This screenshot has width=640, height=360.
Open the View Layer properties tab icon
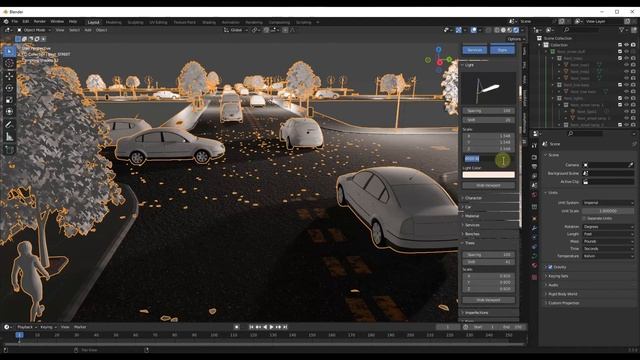click(x=534, y=176)
